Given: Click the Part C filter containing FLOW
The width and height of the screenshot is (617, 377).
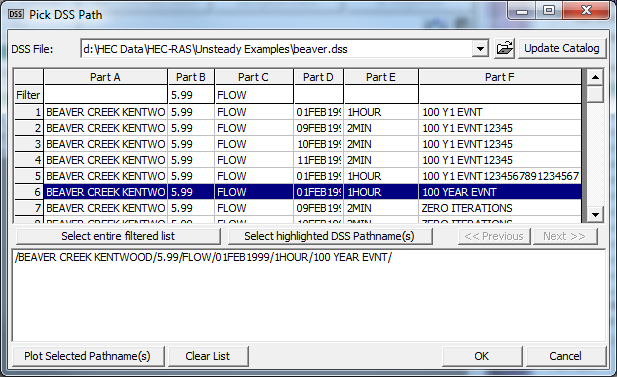Looking at the screenshot, I should 254,95.
